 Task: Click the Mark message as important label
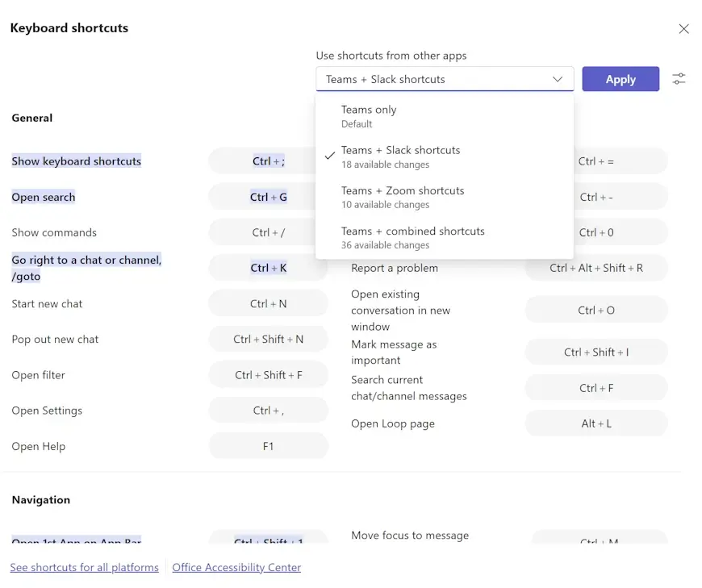(x=394, y=352)
